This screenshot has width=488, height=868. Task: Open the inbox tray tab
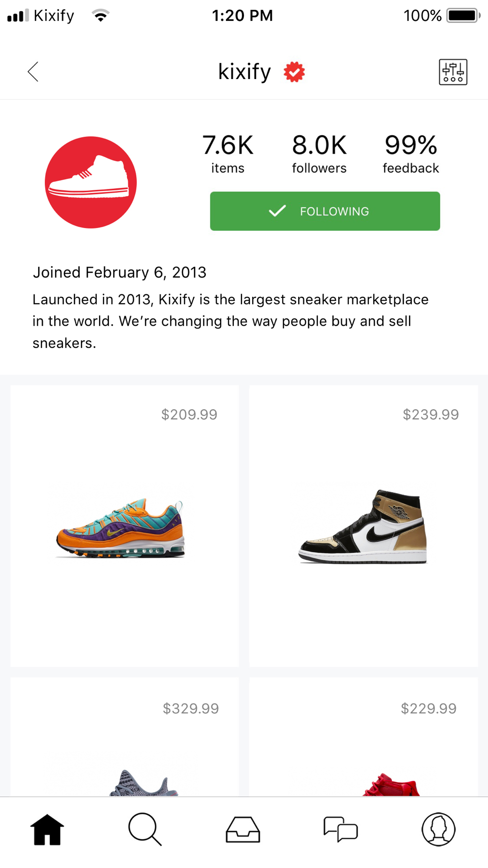pos(243,829)
